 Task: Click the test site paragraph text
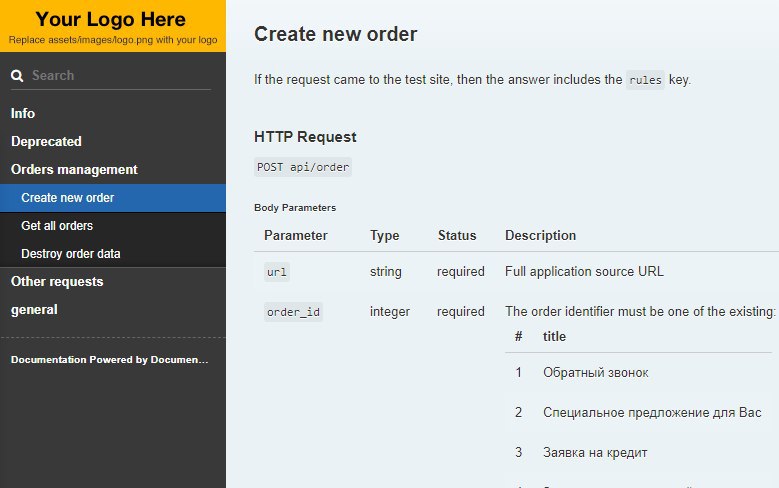click(x=472, y=80)
